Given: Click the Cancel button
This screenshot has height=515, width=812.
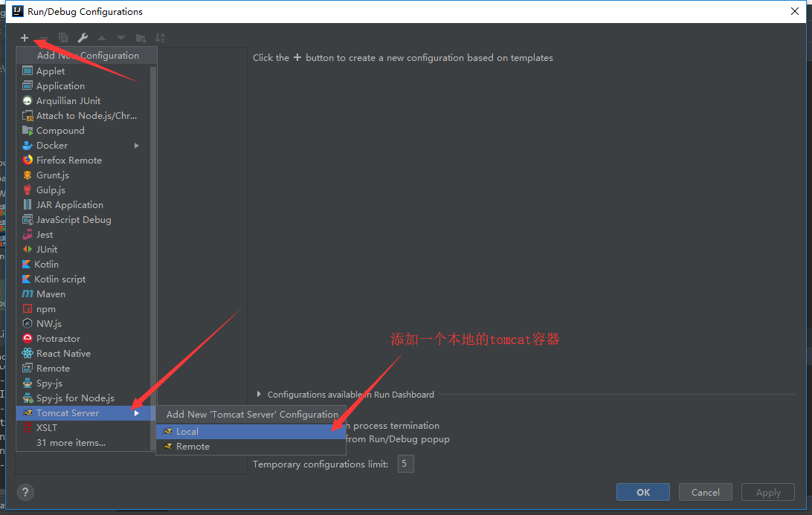Looking at the screenshot, I should coord(706,492).
